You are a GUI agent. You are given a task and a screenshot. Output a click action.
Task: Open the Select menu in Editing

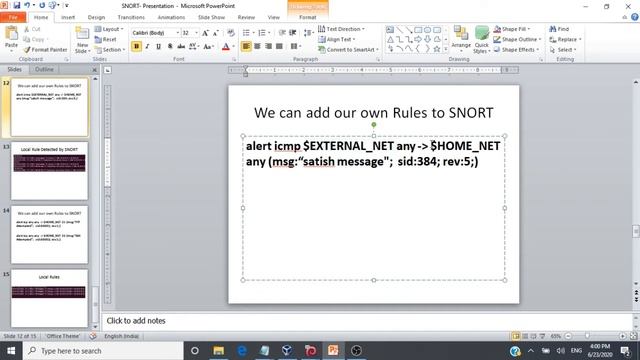[563, 49]
